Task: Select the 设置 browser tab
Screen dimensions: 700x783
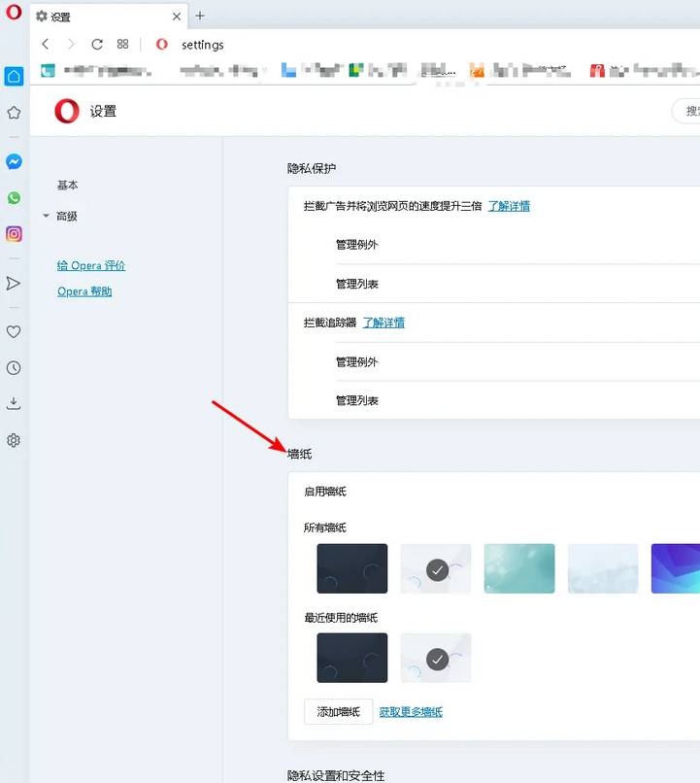Action: [x=109, y=17]
